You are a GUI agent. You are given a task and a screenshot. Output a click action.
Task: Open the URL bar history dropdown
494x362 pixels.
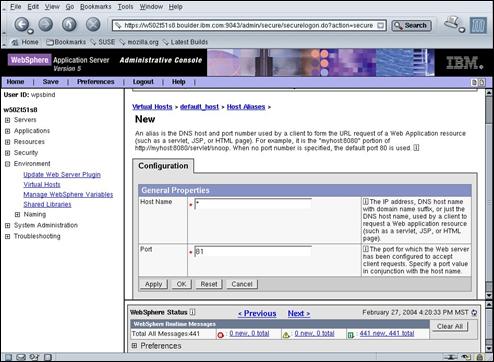coord(380,25)
